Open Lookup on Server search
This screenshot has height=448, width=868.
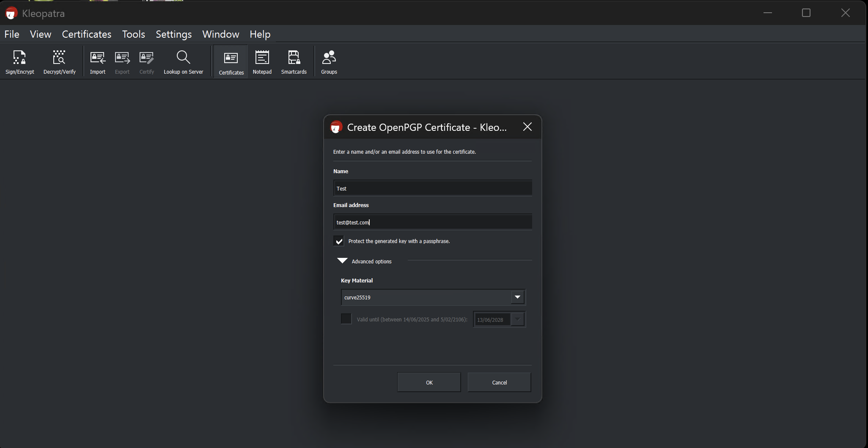click(x=183, y=62)
